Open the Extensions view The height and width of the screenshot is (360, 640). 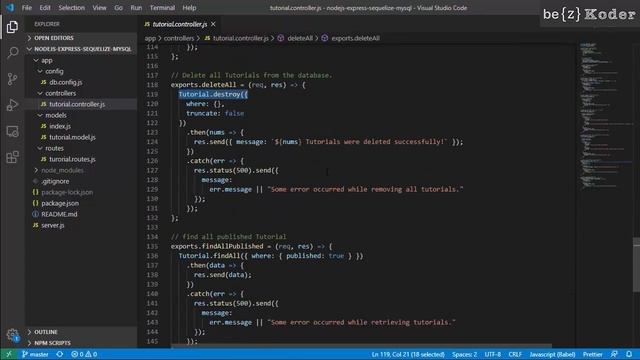coord(12,157)
